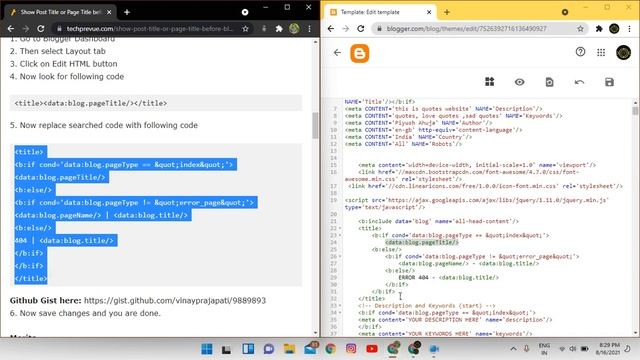Screen dimensions: 640x360
Task: Open the Chrome menu dots in the techprevue window
Action: click(x=309, y=29)
